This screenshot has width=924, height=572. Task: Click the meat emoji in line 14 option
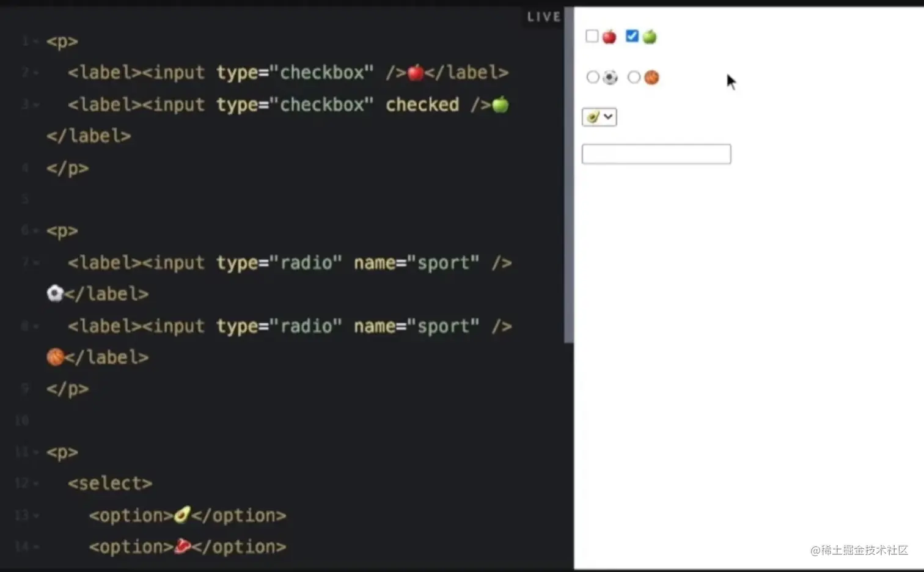(x=182, y=546)
